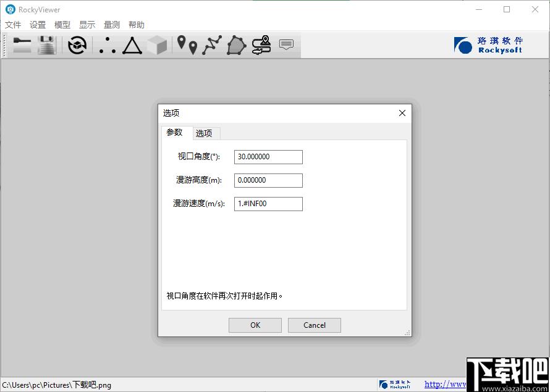Viewport: 550px width, 392px height.
Task: Close the 选项 dialog
Action: coord(402,113)
